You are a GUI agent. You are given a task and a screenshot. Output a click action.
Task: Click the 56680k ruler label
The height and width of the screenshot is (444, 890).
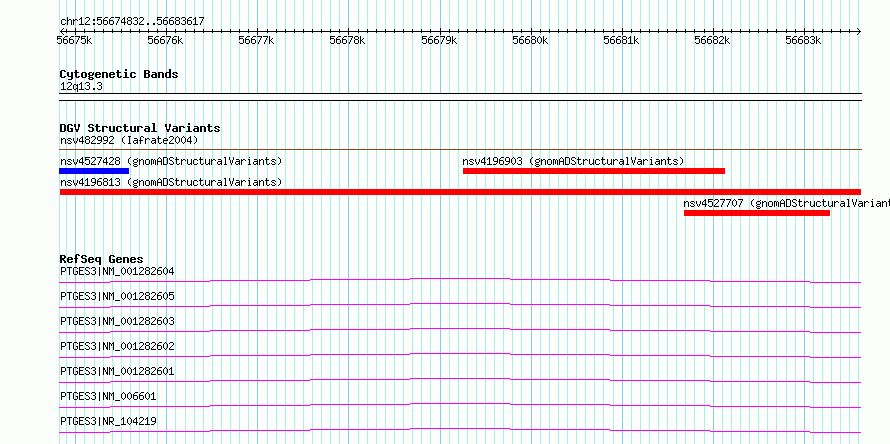coord(530,40)
